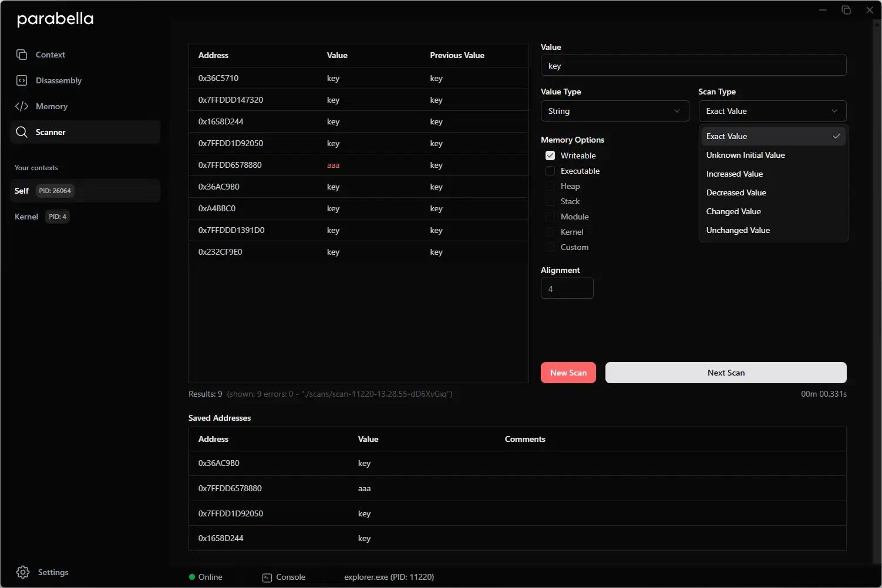The image size is (882, 588).
Task: Select Unknown Initial Value scan type
Action: click(x=745, y=155)
